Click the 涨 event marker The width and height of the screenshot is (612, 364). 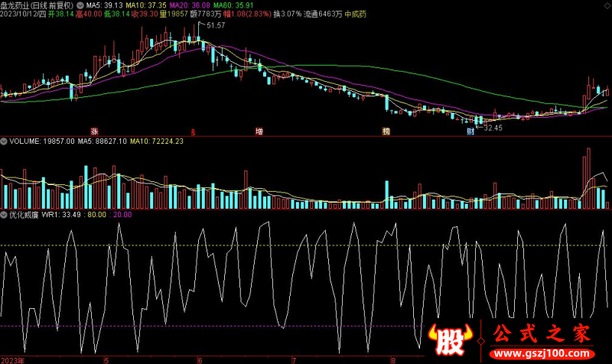pyautogui.click(x=94, y=131)
